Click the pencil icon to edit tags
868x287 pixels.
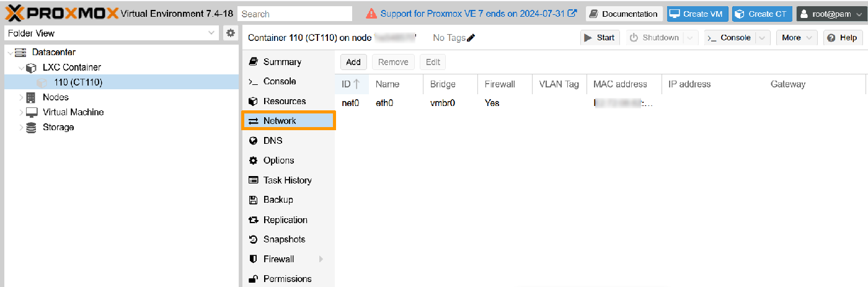471,38
